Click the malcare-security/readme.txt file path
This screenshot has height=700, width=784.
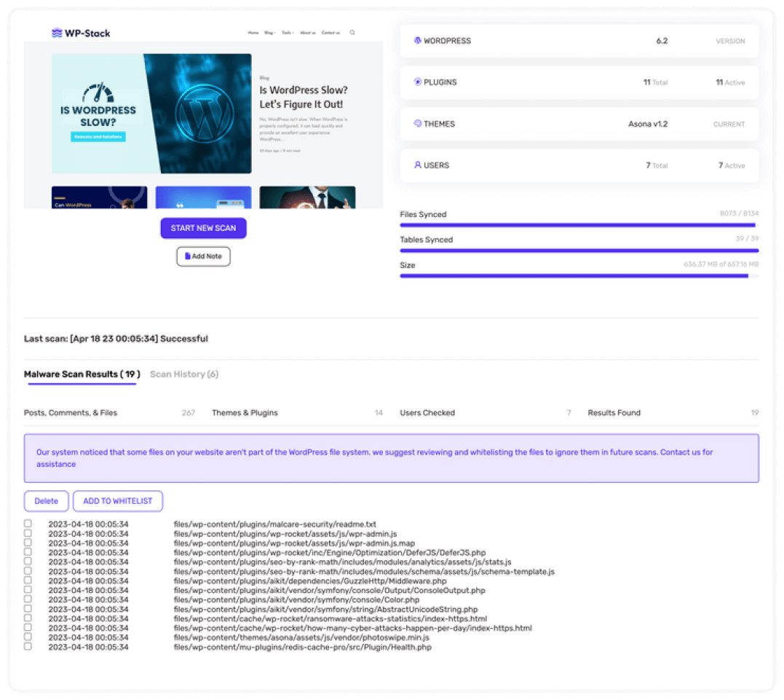(x=274, y=524)
